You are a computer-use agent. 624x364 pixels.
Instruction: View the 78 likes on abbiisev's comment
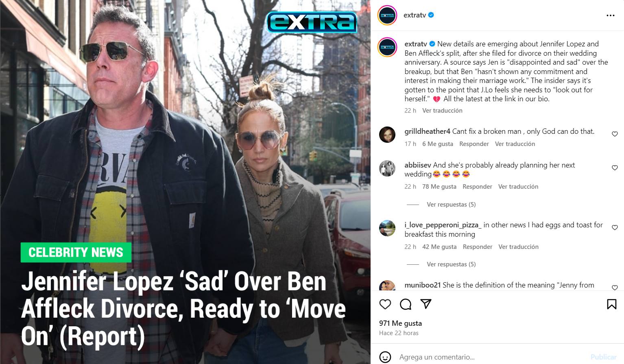[439, 187]
